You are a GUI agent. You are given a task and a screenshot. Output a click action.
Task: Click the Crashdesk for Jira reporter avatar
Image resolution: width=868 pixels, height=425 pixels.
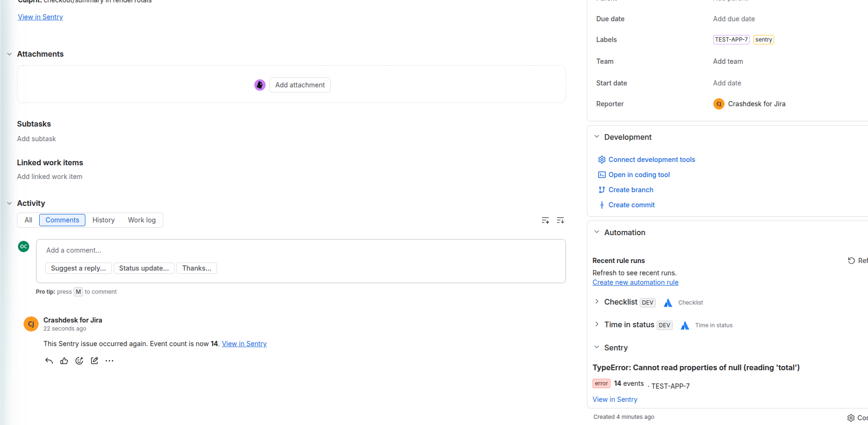[x=719, y=104]
